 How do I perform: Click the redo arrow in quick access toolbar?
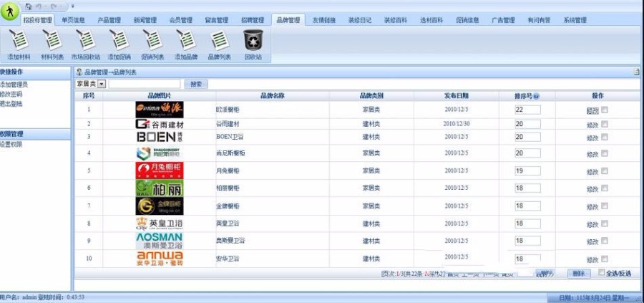coord(54,6)
